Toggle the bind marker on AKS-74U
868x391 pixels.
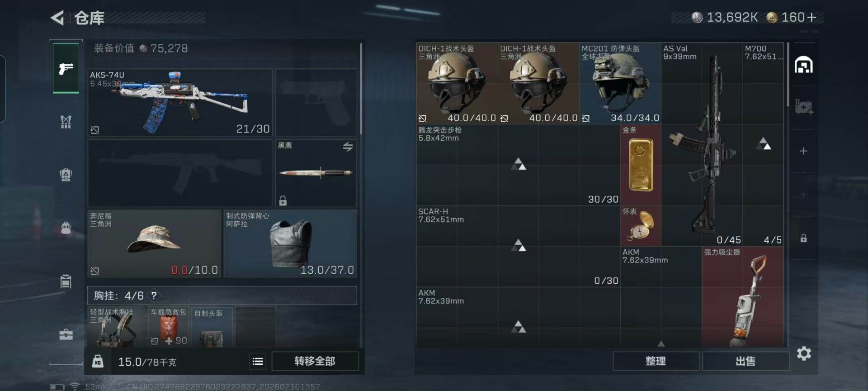point(94,130)
